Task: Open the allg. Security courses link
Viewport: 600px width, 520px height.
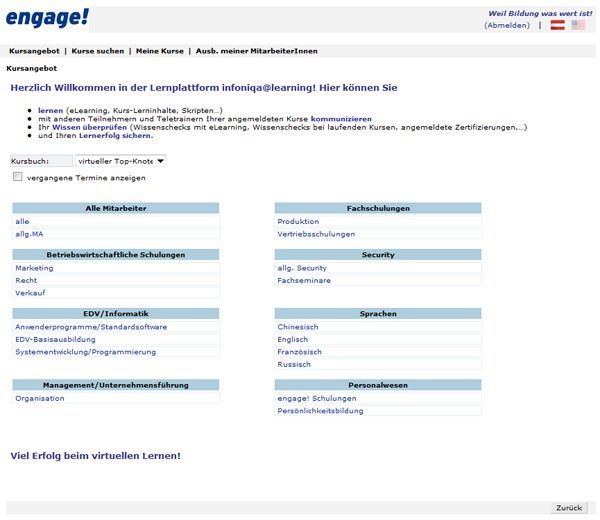Action: coord(302,268)
